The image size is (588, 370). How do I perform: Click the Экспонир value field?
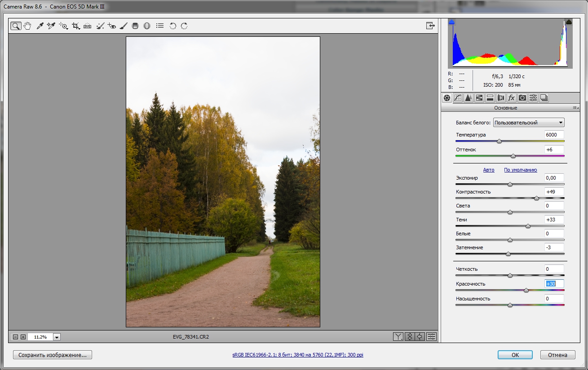click(x=554, y=178)
